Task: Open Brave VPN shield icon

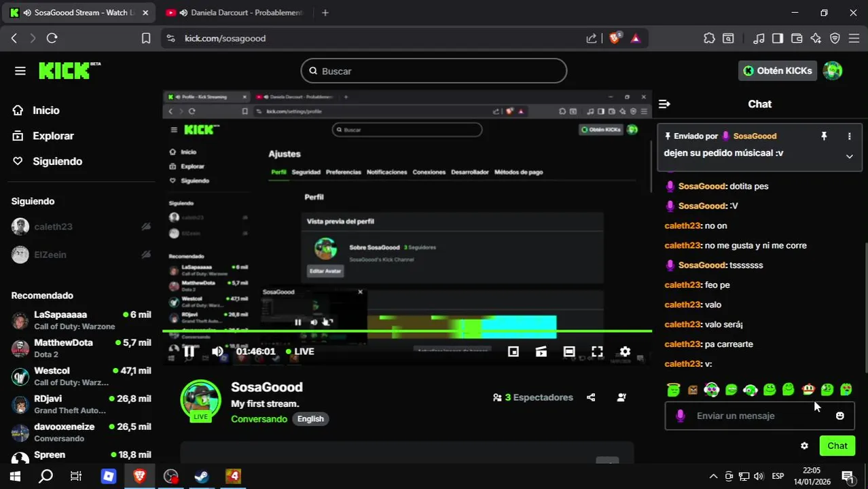Action: coord(835,39)
